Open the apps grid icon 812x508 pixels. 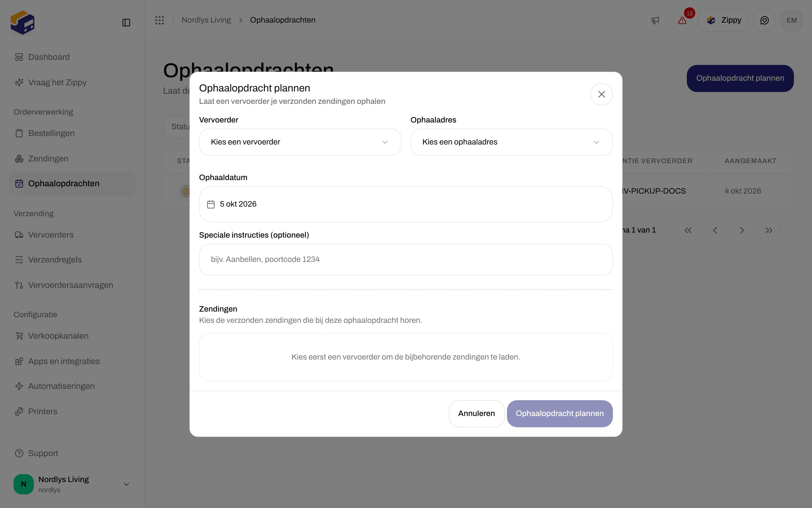(x=159, y=20)
